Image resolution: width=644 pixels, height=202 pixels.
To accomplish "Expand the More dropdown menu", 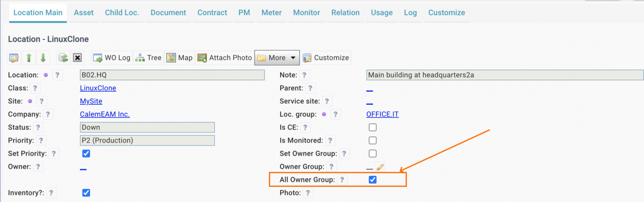I will 277,57.
